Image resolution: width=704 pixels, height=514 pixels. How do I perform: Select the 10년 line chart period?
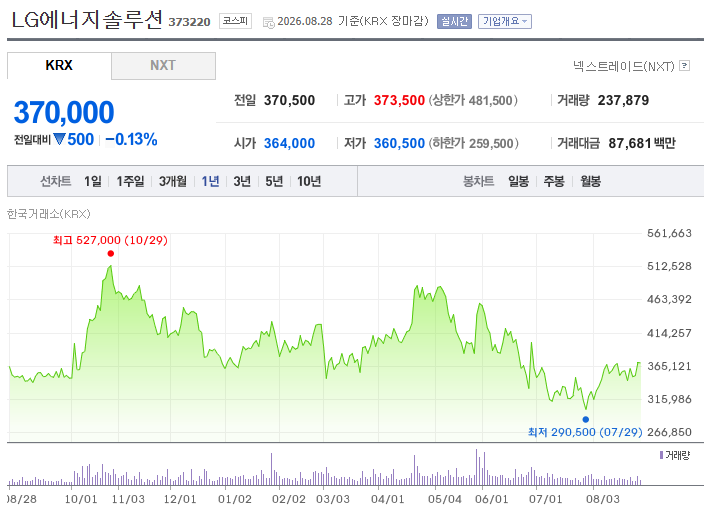tap(309, 181)
